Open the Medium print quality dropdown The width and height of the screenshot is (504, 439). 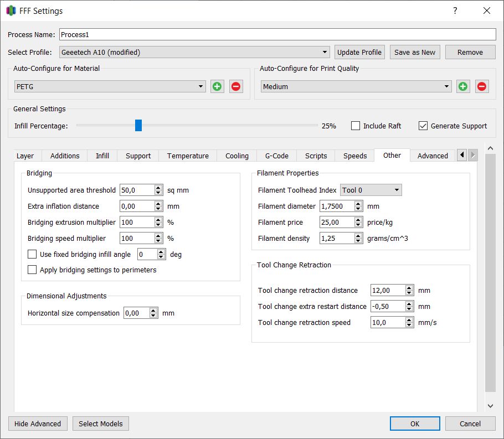click(x=356, y=86)
